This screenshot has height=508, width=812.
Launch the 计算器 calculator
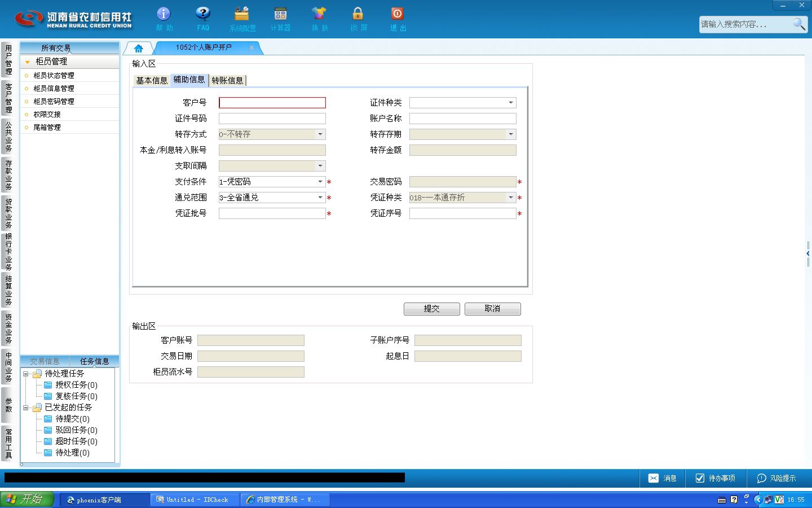[280, 19]
